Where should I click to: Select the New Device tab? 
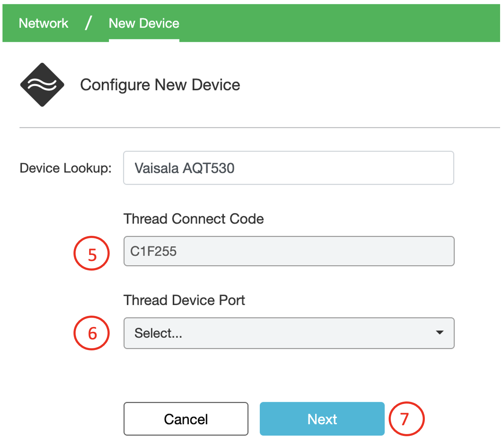[144, 23]
